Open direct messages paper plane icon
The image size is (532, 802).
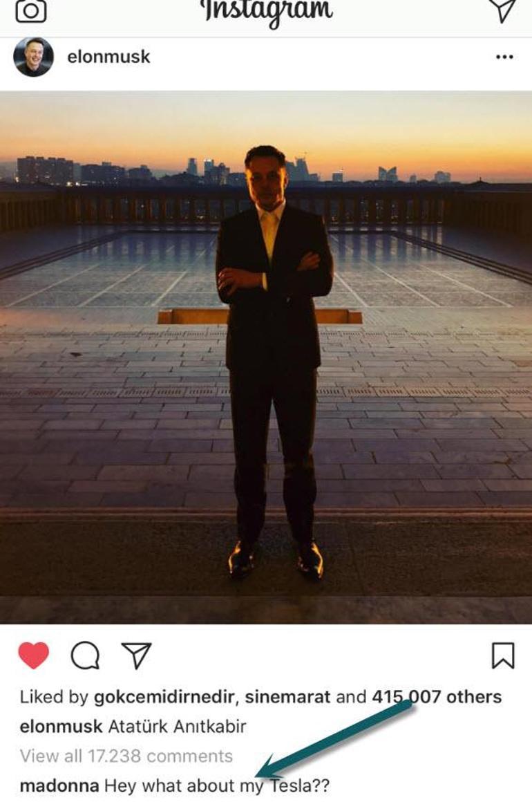point(505,10)
